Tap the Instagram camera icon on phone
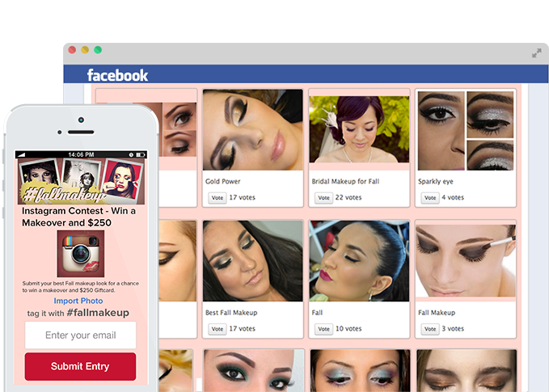549x392 pixels. coord(81,254)
